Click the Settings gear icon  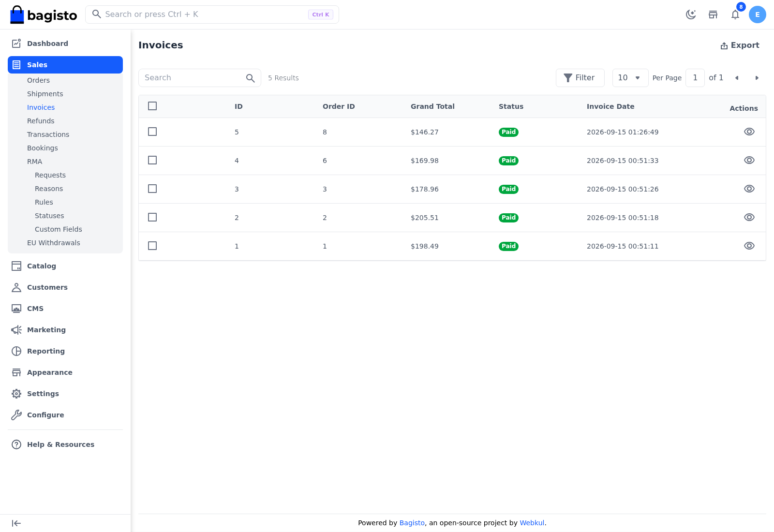(16, 394)
